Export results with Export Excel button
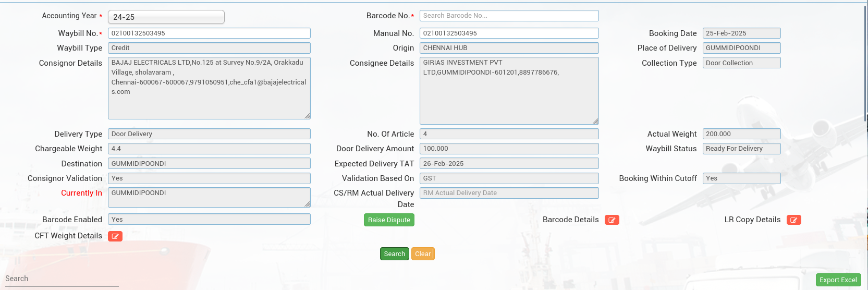Image resolution: width=868 pixels, height=290 pixels. (838, 280)
